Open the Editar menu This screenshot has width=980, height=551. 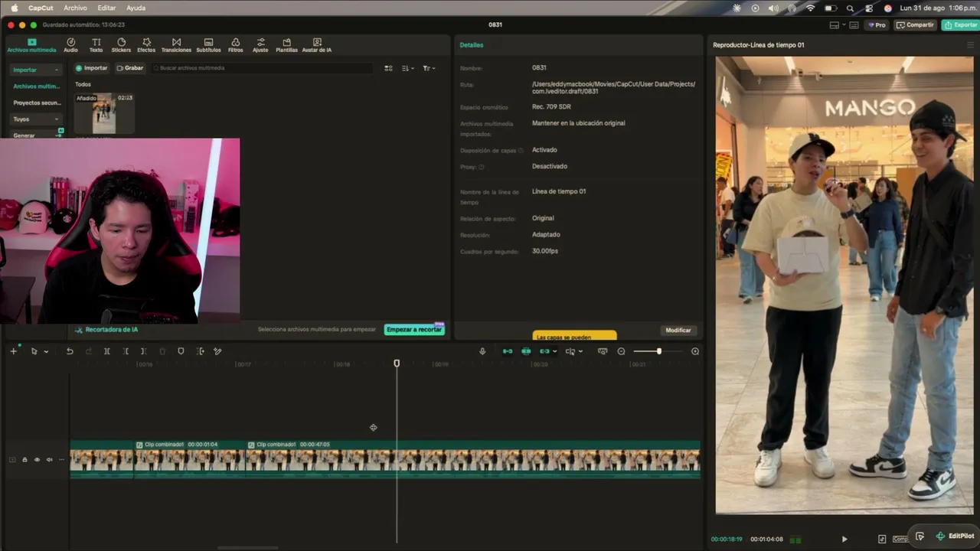[x=106, y=8]
